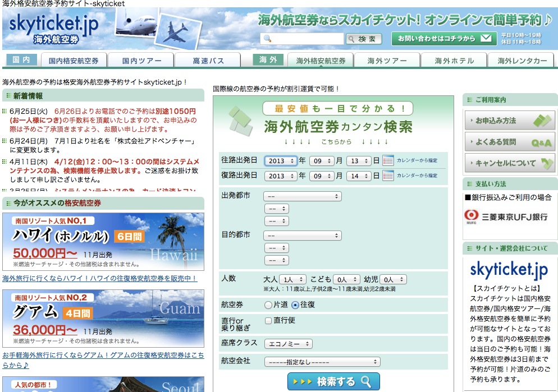
Task: Click the header search text field
Action: [302, 39]
